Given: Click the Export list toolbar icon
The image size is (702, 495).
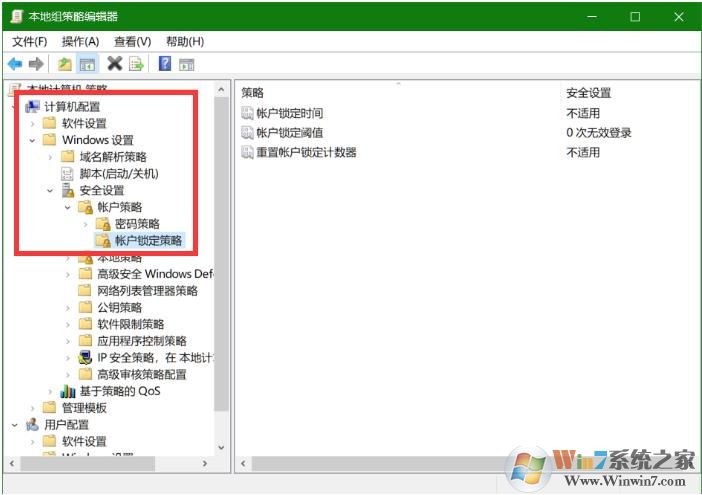Looking at the screenshot, I should tap(137, 64).
